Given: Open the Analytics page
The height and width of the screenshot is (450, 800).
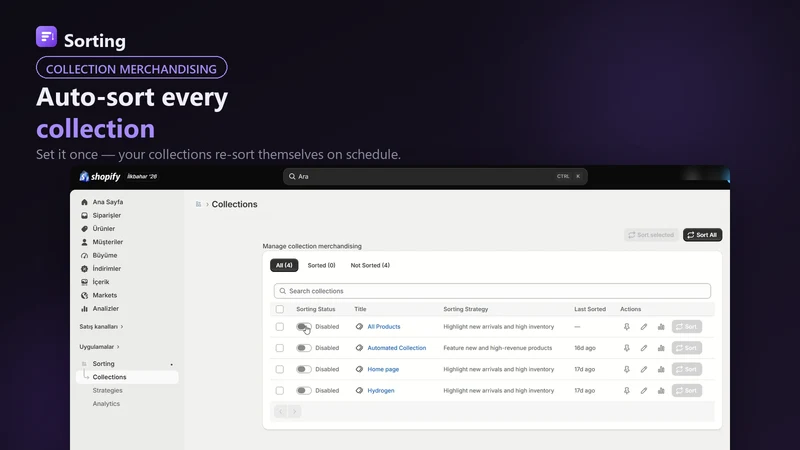Looking at the screenshot, I should pos(106,404).
